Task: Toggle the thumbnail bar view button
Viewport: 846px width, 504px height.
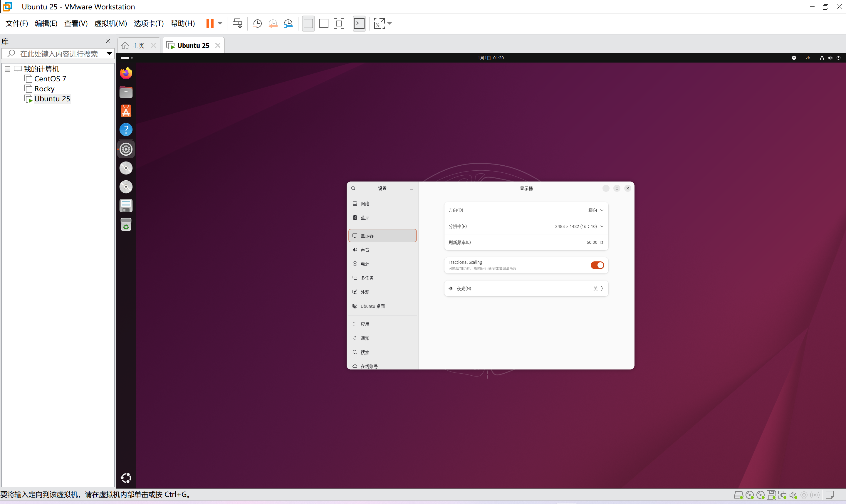Action: 323,23
